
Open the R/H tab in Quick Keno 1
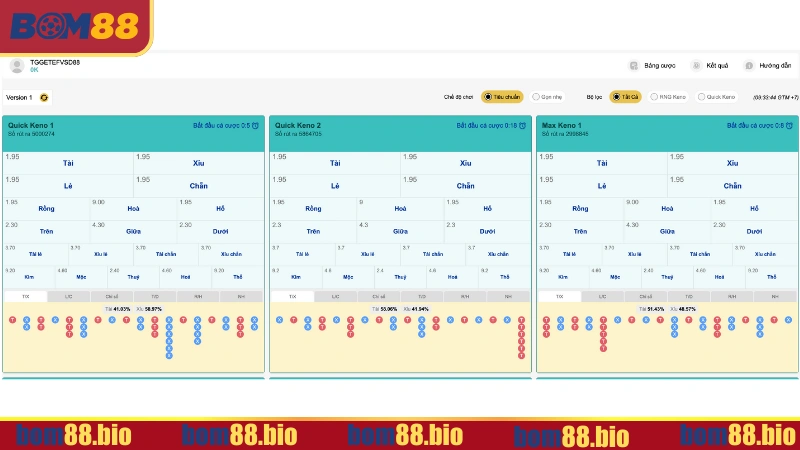[x=198, y=296]
